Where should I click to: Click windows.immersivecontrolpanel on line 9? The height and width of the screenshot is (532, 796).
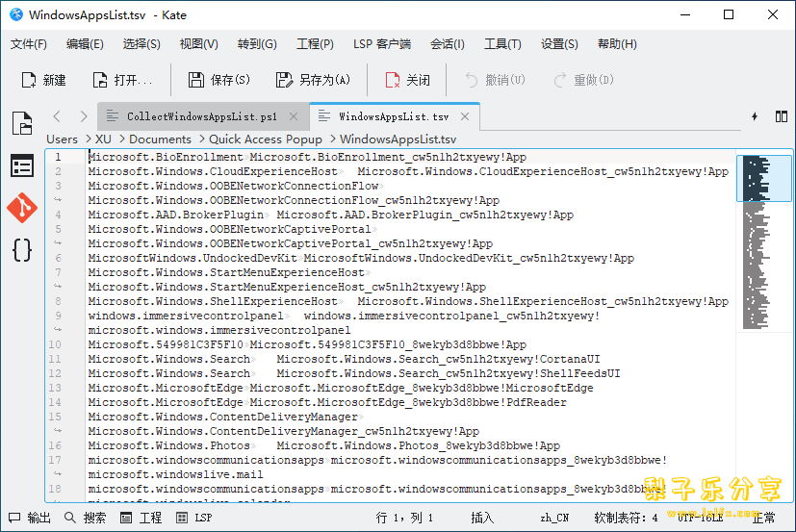(x=186, y=316)
